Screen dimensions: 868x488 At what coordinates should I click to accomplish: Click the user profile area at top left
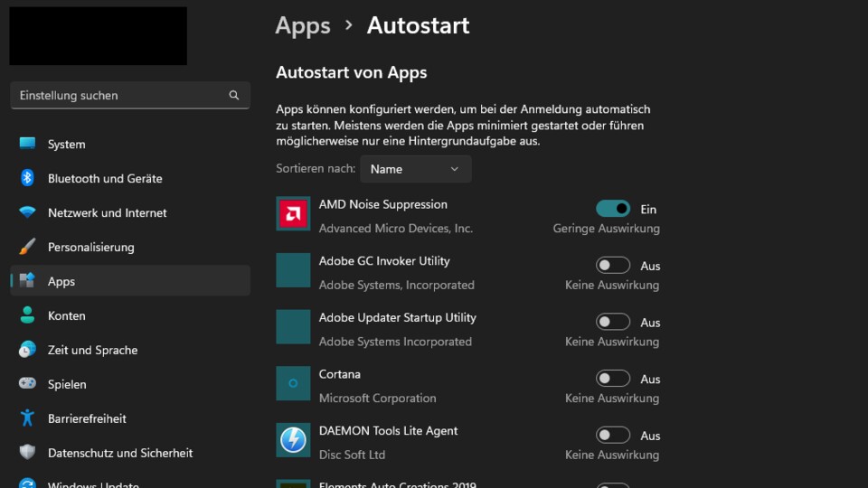coord(98,36)
